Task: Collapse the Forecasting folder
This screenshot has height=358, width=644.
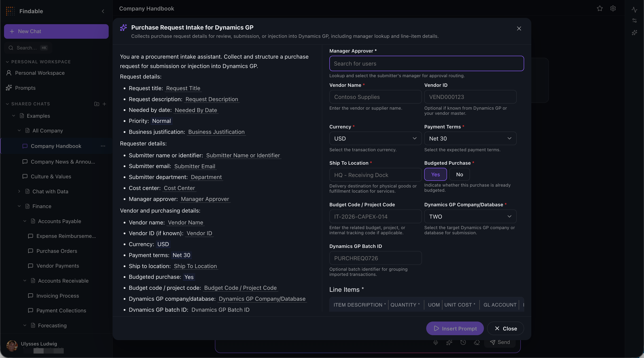Action: pyautogui.click(x=25, y=325)
